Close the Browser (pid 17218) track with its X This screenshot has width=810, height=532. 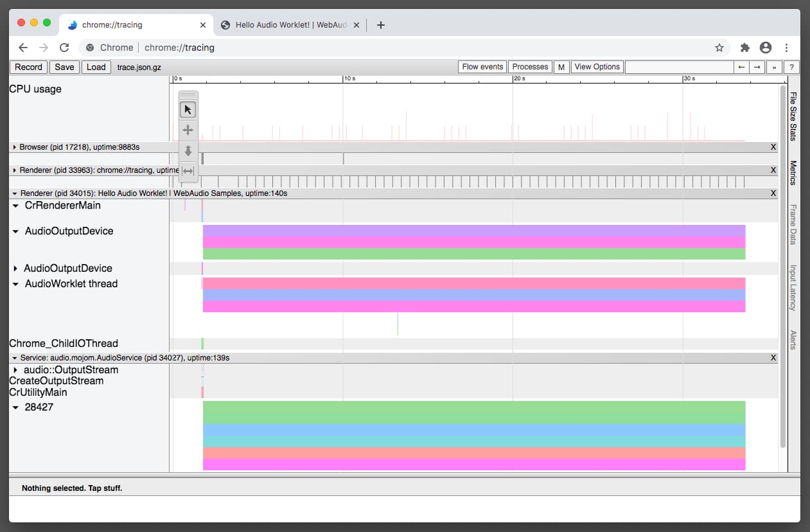(773, 146)
